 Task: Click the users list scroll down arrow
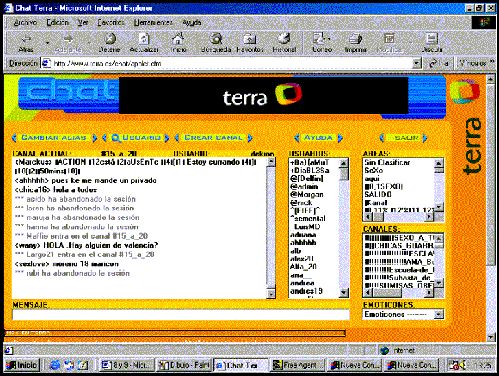[344, 293]
